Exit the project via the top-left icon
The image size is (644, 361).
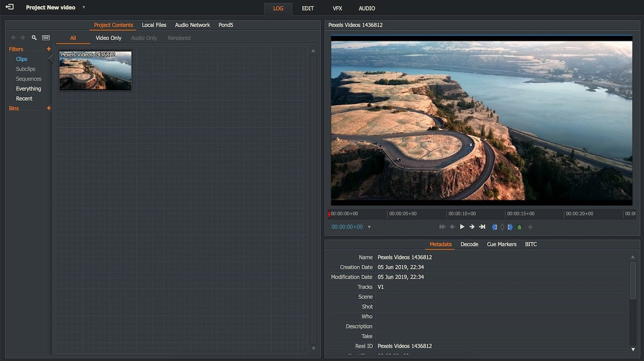click(x=9, y=7)
